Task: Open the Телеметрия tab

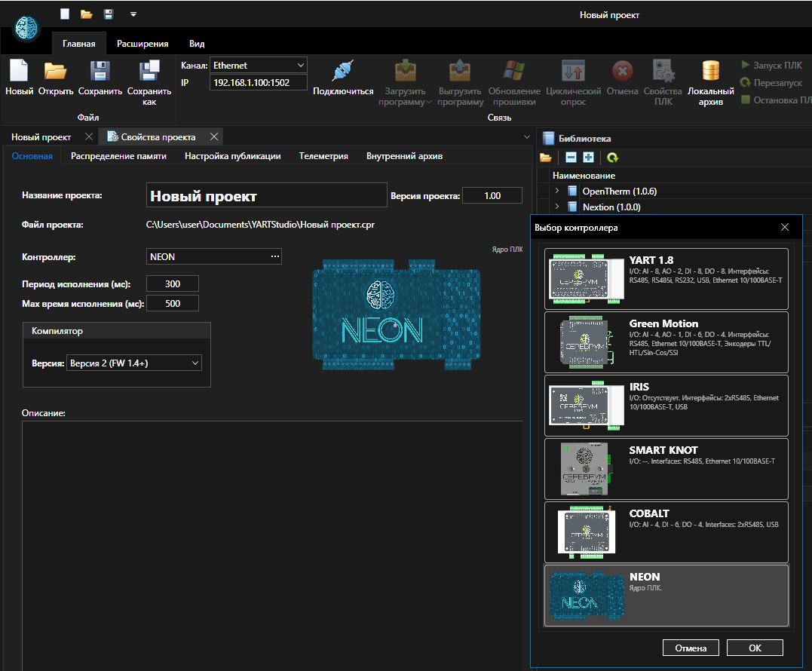Action: 323,156
